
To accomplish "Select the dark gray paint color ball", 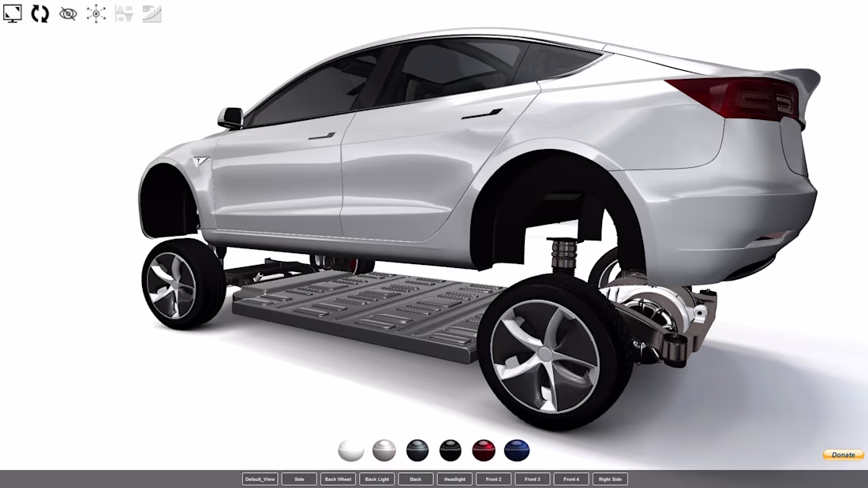I will (417, 450).
